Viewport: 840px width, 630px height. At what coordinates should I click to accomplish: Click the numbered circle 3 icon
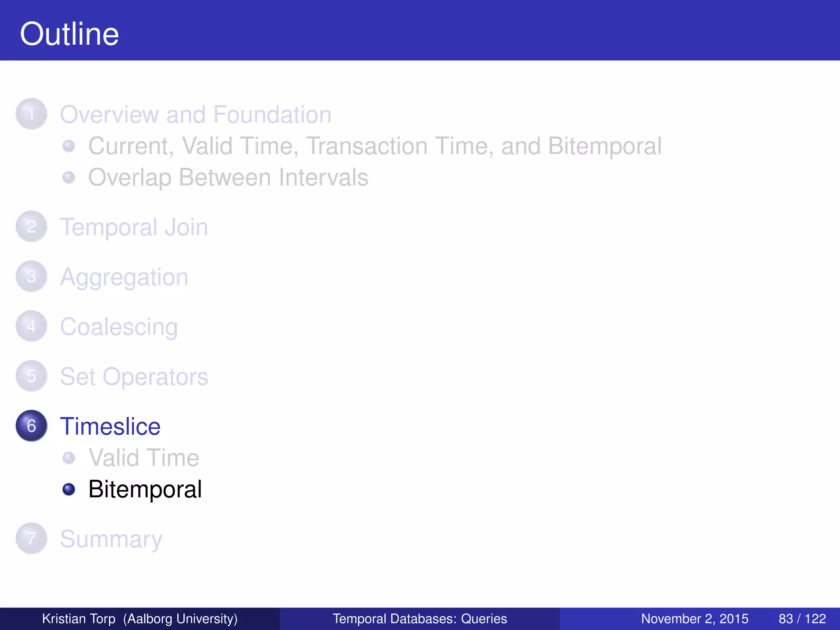(32, 276)
